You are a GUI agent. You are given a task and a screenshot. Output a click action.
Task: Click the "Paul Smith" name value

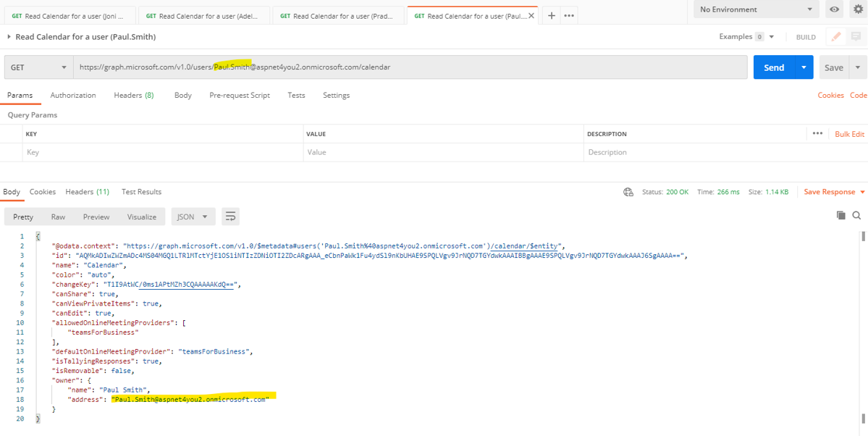(x=123, y=390)
